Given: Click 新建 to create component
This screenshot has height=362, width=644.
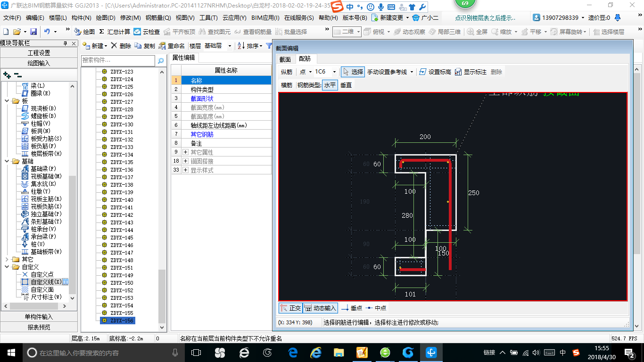Looking at the screenshot, I should coord(94,46).
